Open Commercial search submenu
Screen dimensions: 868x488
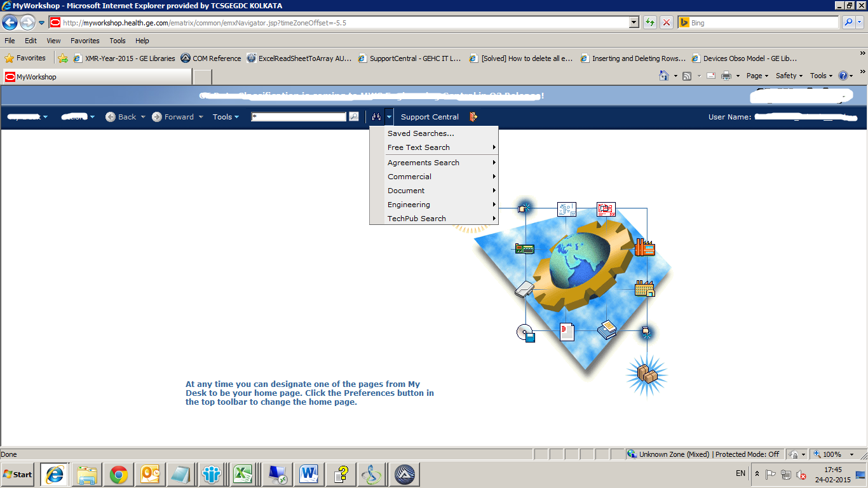click(x=434, y=177)
